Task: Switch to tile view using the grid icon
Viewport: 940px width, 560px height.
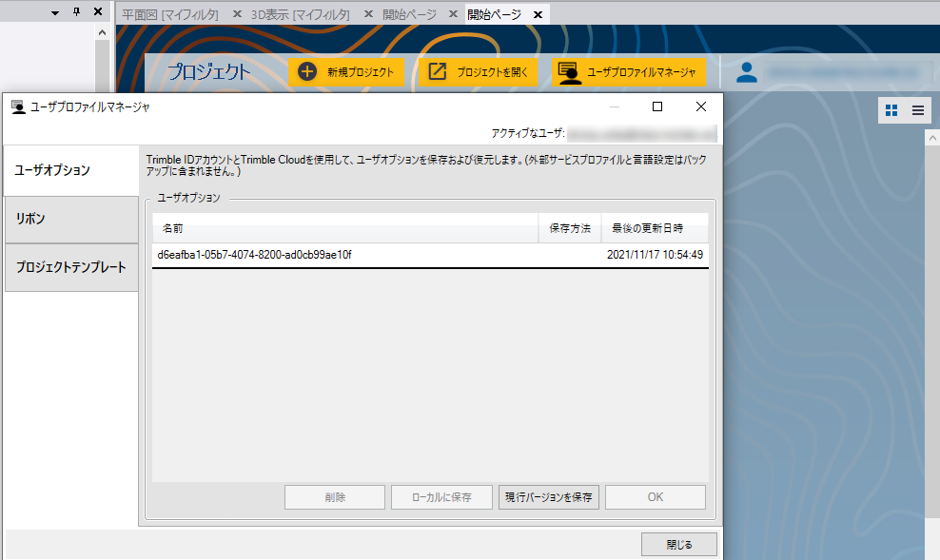Action: click(x=891, y=109)
